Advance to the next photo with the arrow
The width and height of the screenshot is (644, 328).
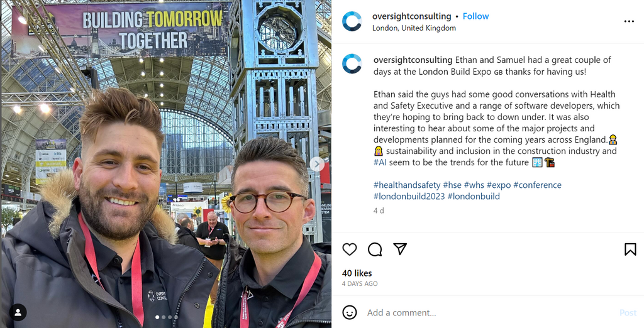[x=317, y=164]
